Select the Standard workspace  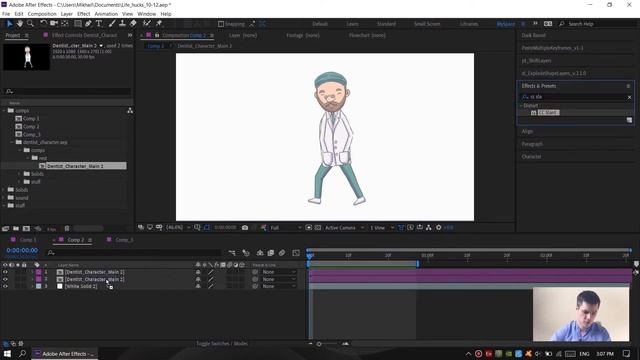pos(386,24)
